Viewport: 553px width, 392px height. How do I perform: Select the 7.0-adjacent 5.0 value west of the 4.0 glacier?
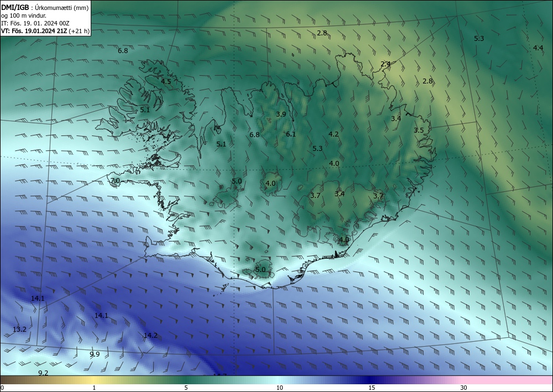click(x=237, y=181)
